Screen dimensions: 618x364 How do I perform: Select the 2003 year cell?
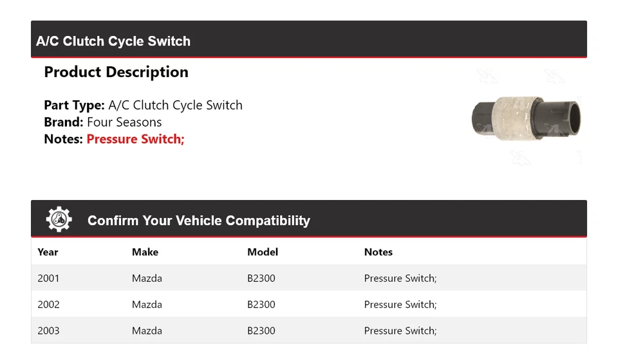tap(48, 331)
